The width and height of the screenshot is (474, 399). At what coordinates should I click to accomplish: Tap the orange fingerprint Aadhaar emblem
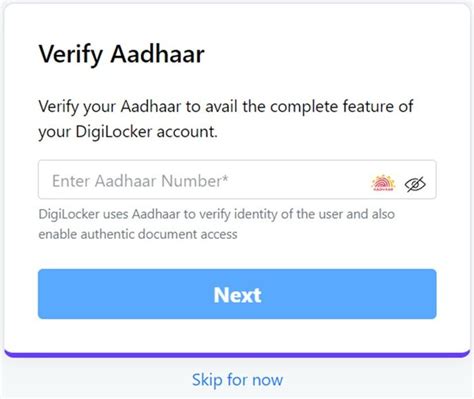point(383,183)
